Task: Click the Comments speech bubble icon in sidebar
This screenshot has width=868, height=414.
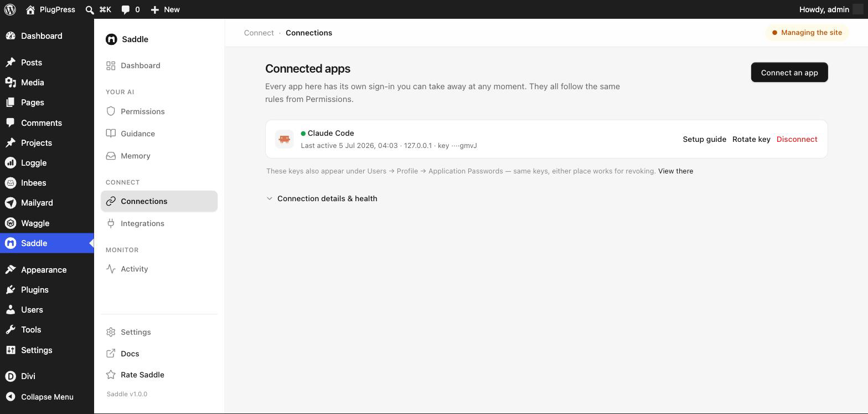Action: pos(11,123)
